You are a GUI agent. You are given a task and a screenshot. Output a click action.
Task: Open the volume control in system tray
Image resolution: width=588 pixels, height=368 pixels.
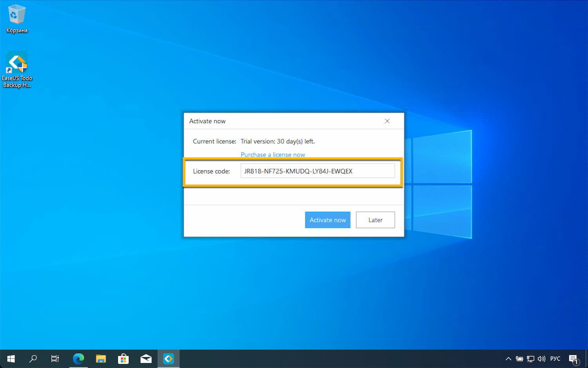541,358
